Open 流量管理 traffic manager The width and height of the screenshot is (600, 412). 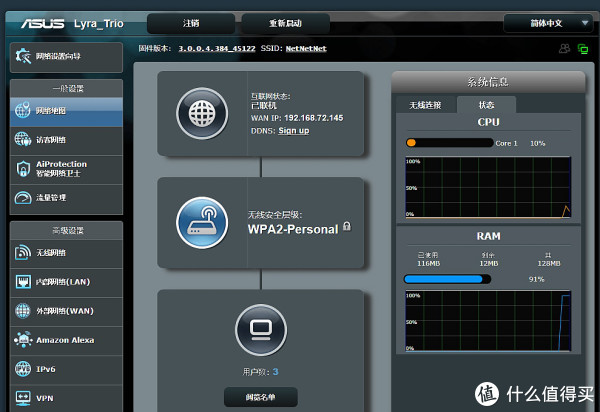[64, 198]
